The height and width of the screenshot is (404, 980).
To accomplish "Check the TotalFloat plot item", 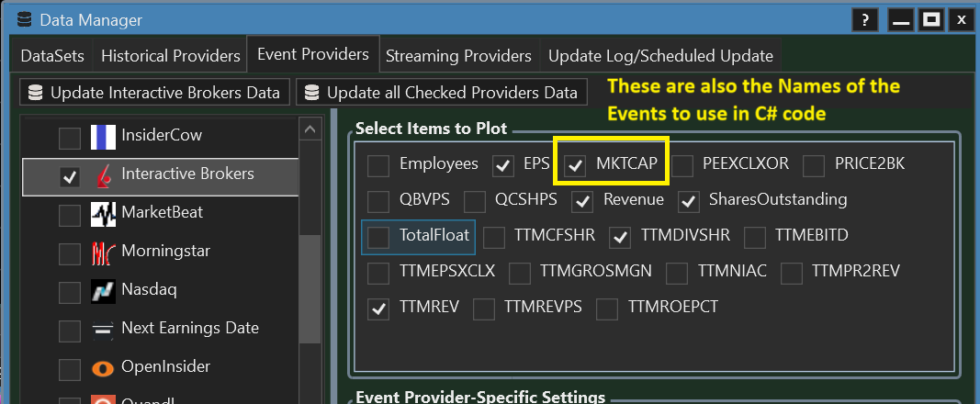I will pos(378,237).
